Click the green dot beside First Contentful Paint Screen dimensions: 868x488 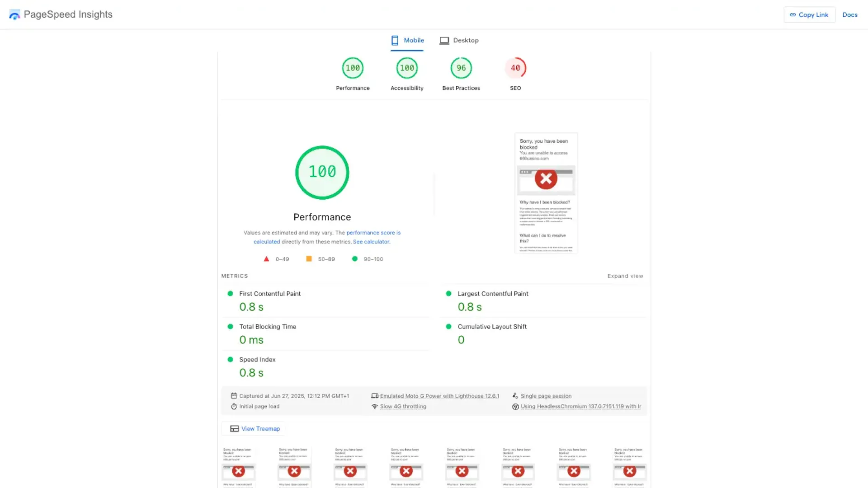point(230,294)
